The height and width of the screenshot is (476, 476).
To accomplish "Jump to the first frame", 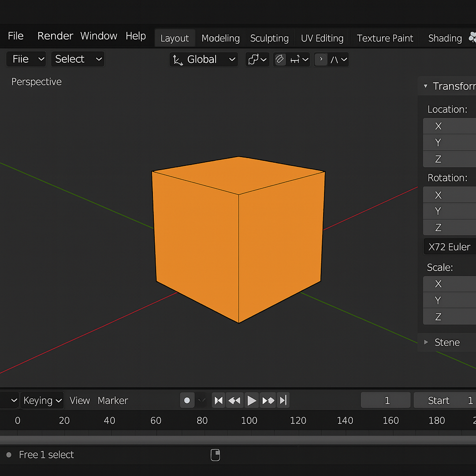I will tap(218, 400).
